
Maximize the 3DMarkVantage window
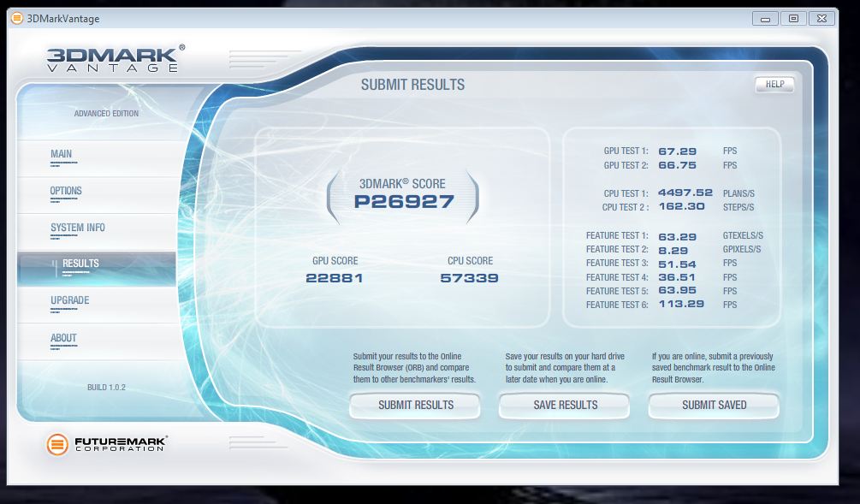click(x=793, y=19)
